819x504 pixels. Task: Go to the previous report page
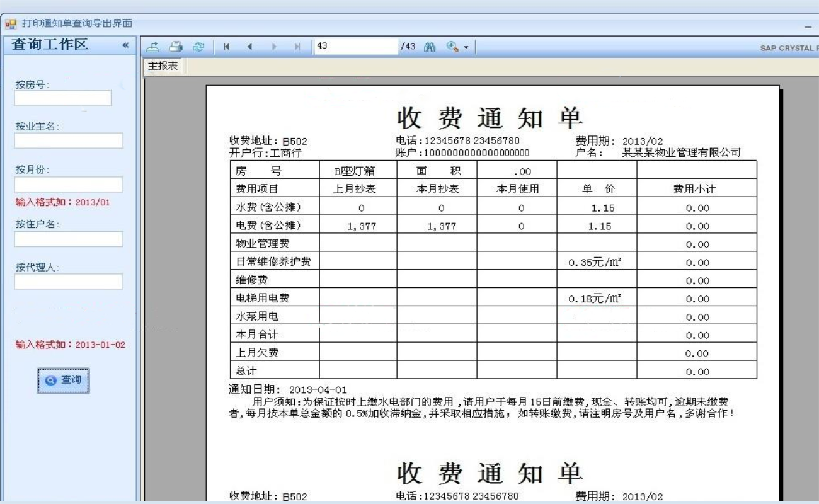[x=250, y=47]
